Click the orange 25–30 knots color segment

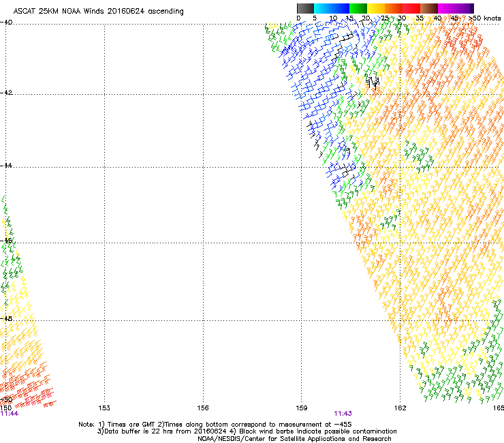(x=394, y=8)
